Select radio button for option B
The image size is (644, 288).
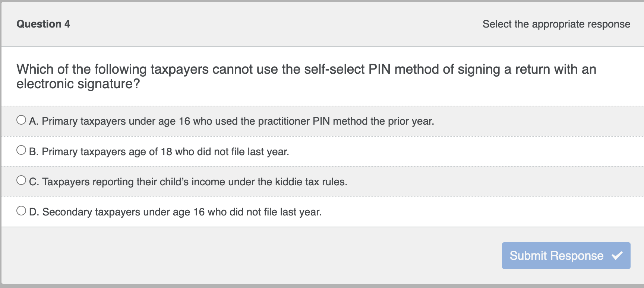click(21, 150)
